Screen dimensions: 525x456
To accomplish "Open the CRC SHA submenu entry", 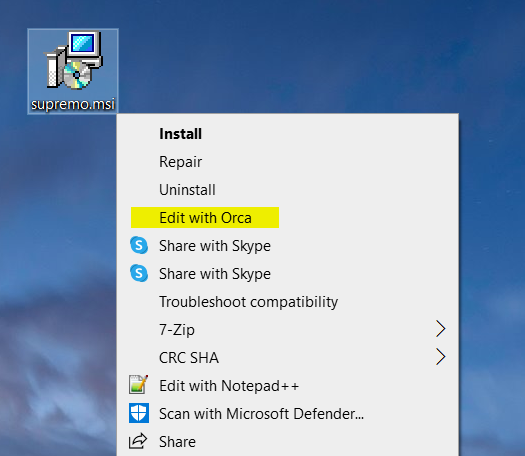I will [x=288, y=357].
